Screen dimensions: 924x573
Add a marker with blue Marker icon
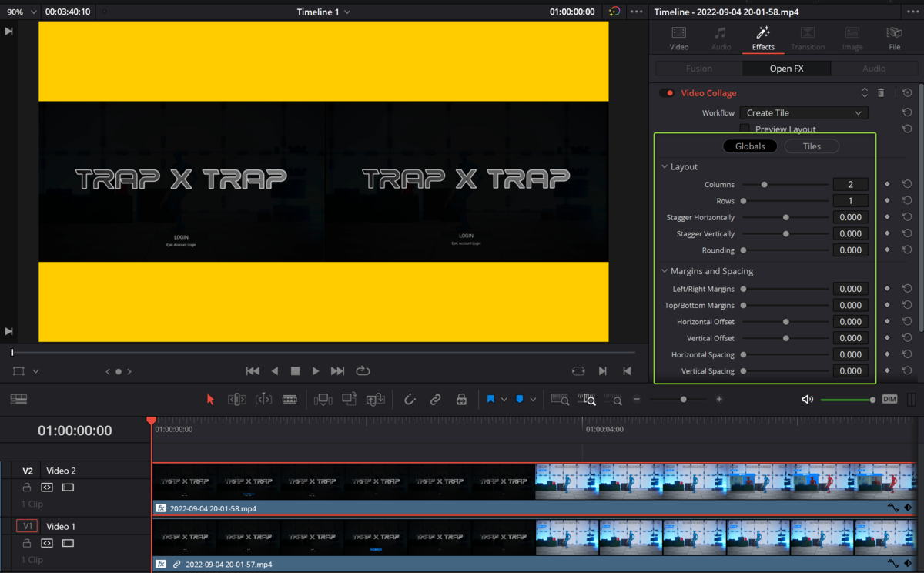tap(520, 399)
